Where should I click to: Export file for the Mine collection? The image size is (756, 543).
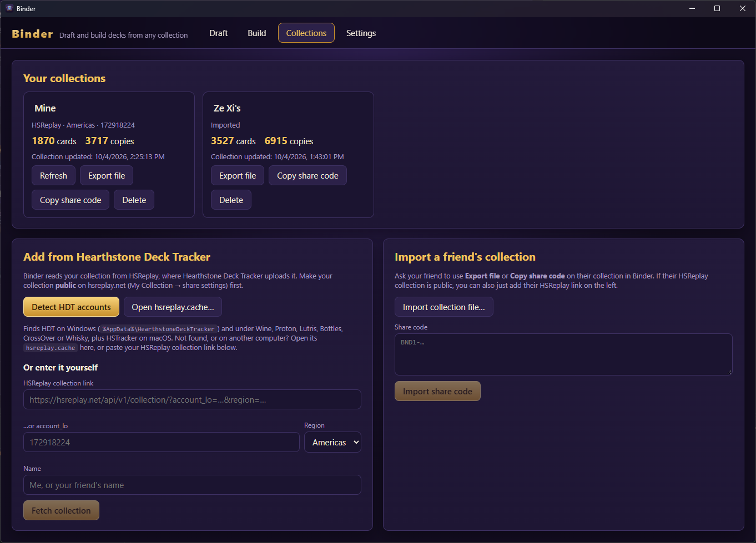point(107,175)
